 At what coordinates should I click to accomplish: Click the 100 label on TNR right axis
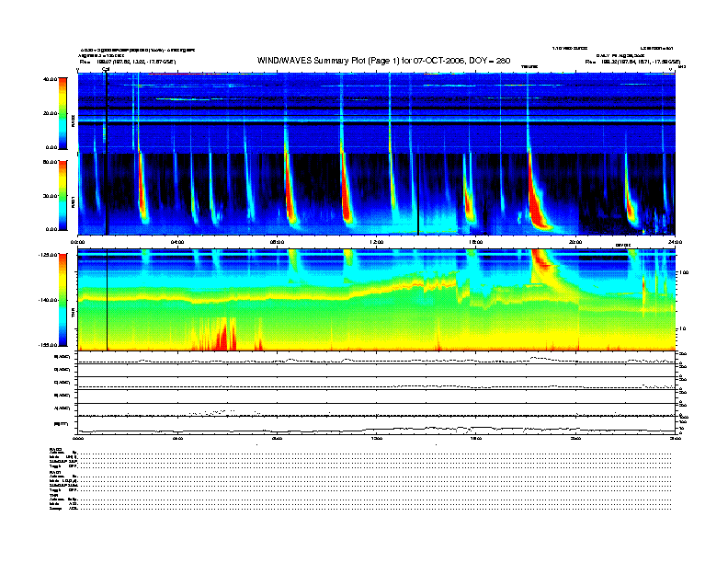[x=684, y=272]
